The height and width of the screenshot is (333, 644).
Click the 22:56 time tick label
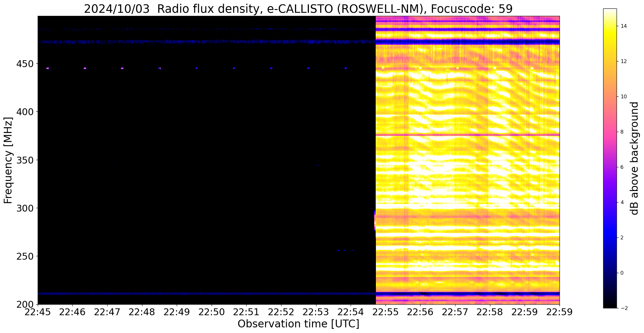tap(421, 312)
